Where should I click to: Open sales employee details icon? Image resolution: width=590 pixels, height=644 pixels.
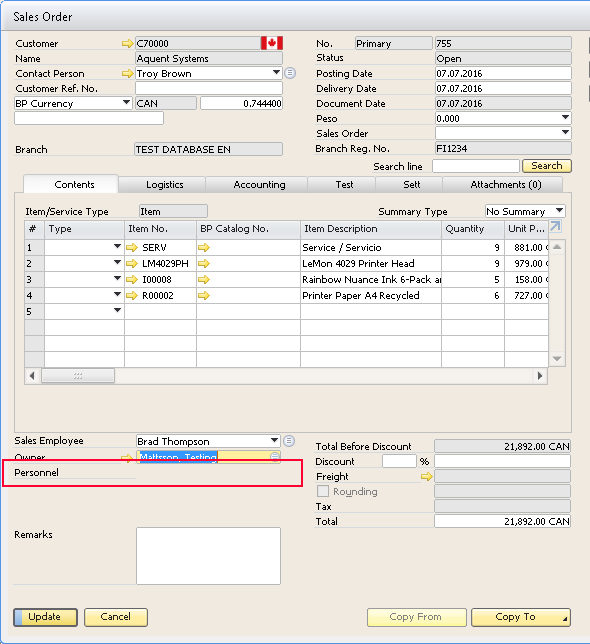tap(289, 441)
